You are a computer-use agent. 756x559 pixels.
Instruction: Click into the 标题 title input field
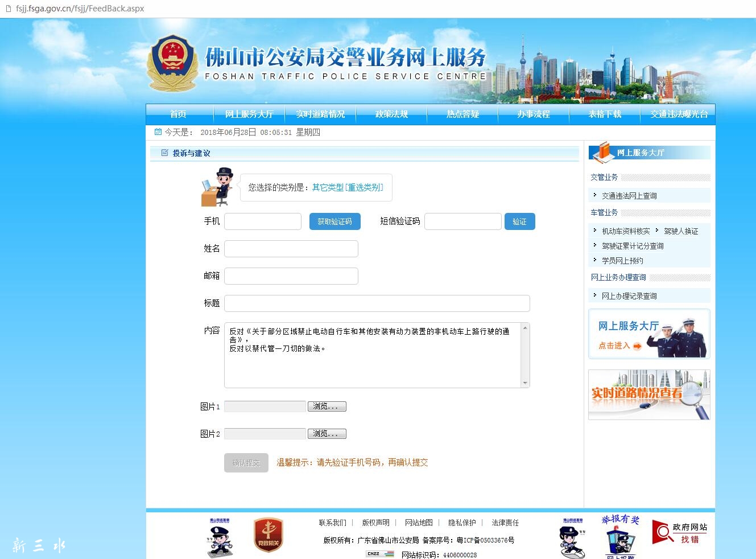coord(377,303)
